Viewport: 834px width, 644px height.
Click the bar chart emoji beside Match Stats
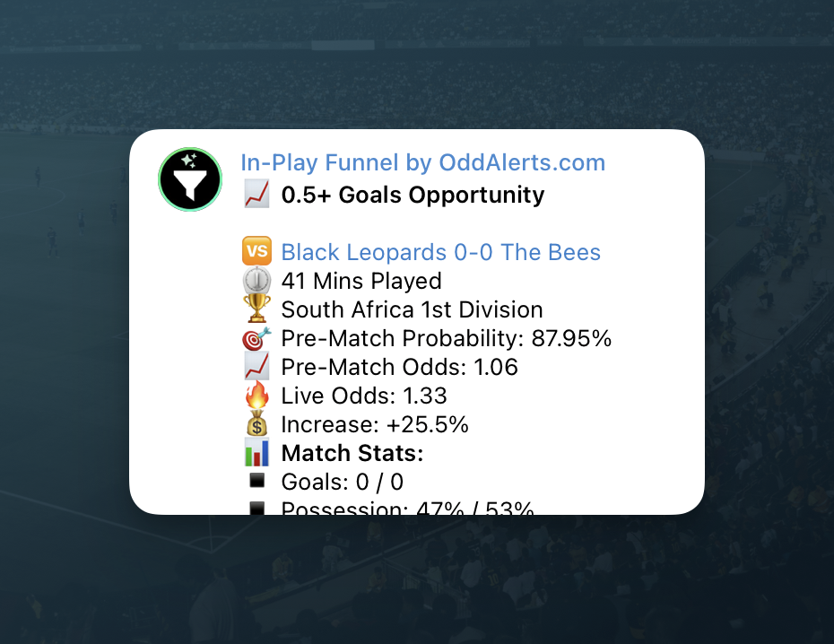click(x=256, y=454)
